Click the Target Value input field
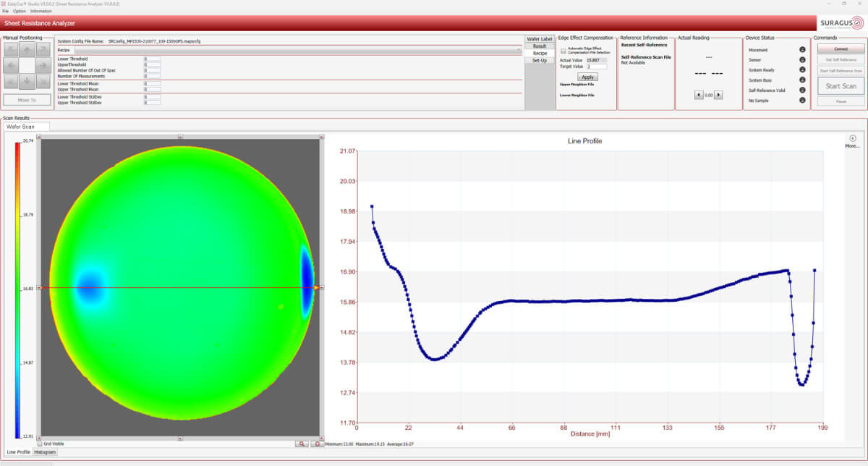This screenshot has width=868, height=466. pyautogui.click(x=597, y=67)
